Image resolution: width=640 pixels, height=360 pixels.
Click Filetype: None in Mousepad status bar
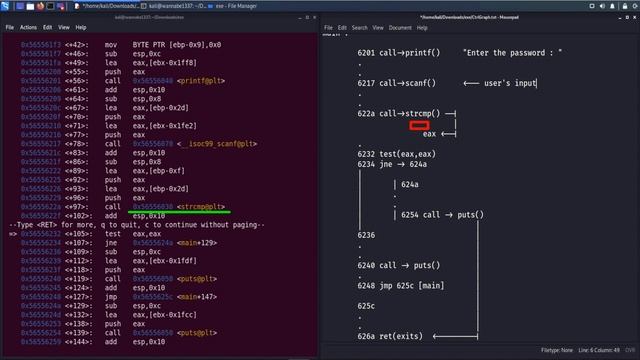coord(557,350)
